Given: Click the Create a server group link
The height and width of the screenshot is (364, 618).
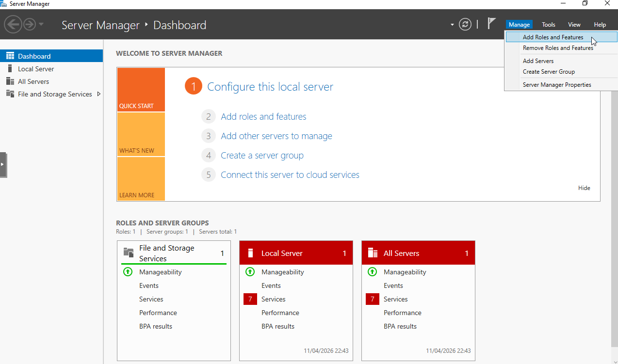Looking at the screenshot, I should [262, 156].
